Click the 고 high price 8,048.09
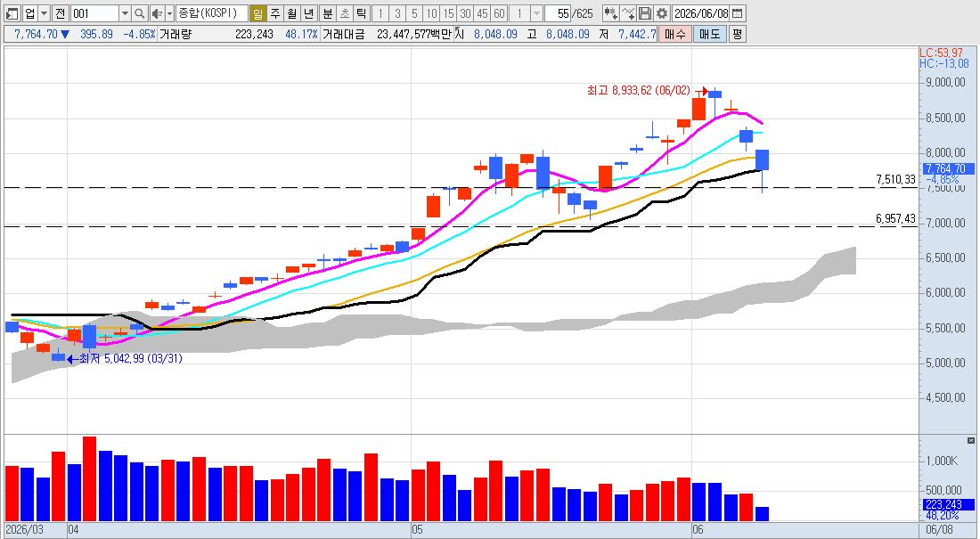Viewport: 980px width, 539px height. pos(568,35)
